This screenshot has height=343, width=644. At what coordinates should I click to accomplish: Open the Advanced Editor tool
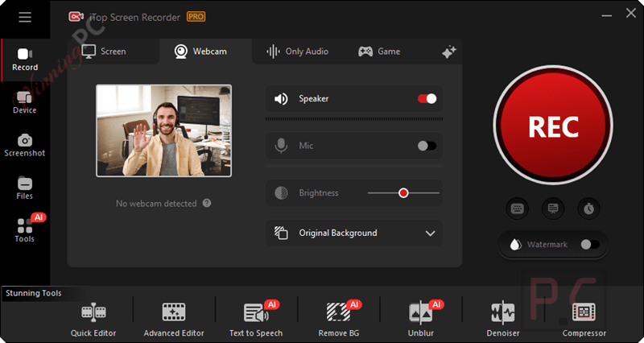174,320
